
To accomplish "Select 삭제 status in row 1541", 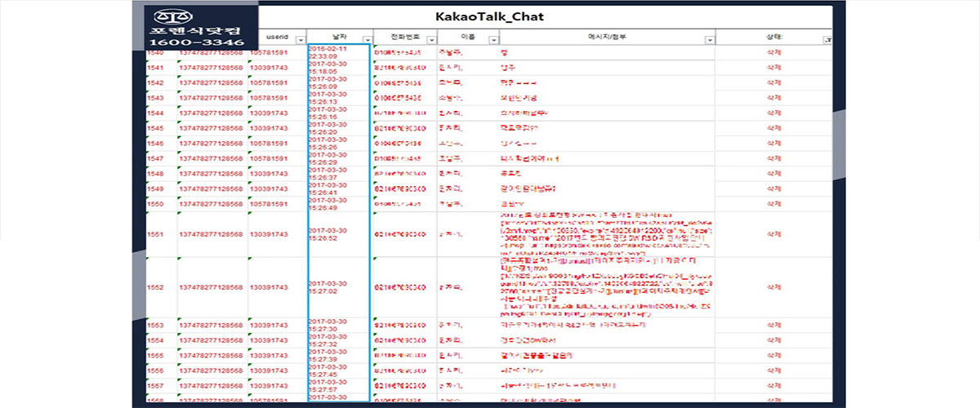I will [x=774, y=68].
